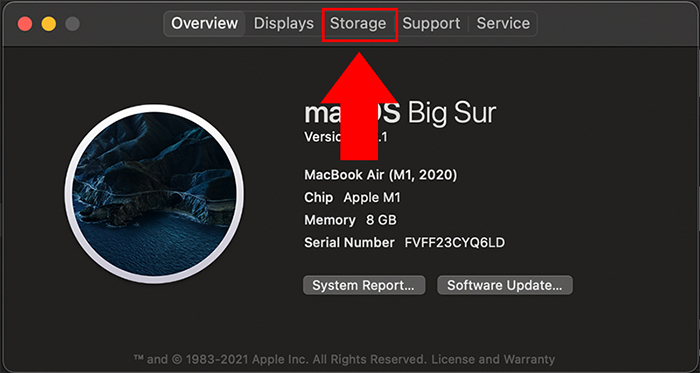
Task: Select the Support tab
Action: point(431,24)
